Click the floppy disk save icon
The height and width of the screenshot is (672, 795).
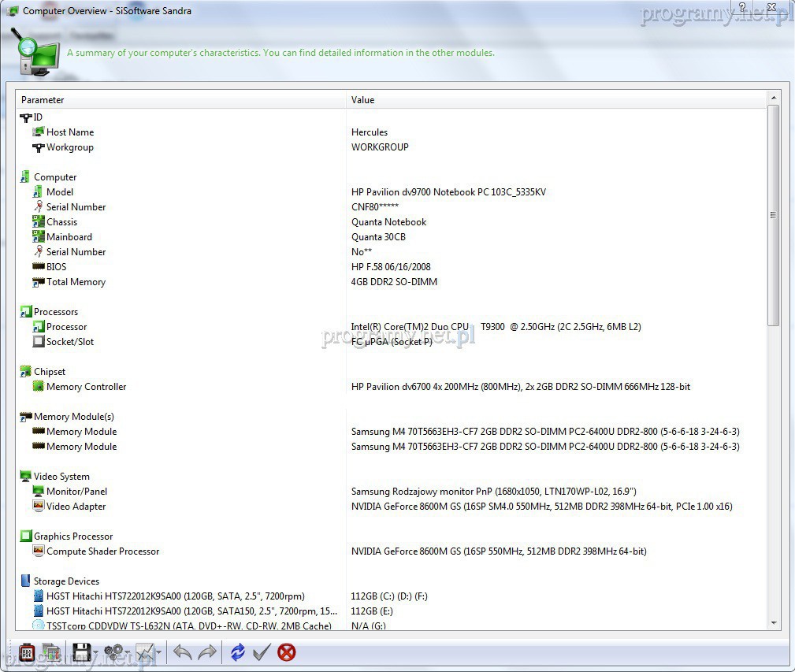pos(81,652)
